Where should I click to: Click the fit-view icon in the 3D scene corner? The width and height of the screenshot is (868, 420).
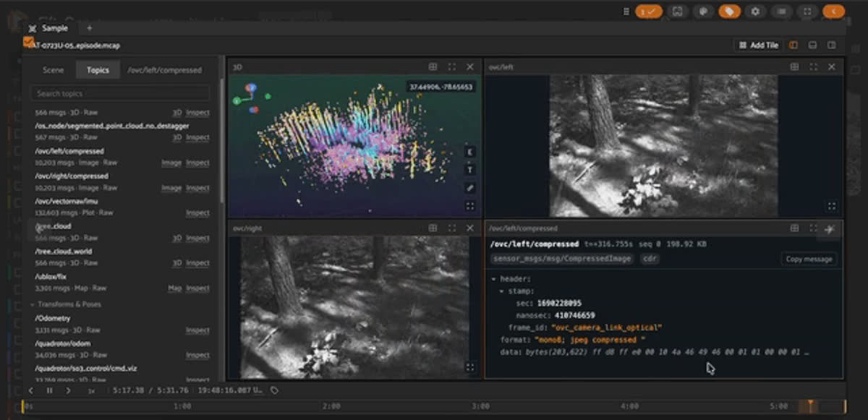tap(469, 206)
